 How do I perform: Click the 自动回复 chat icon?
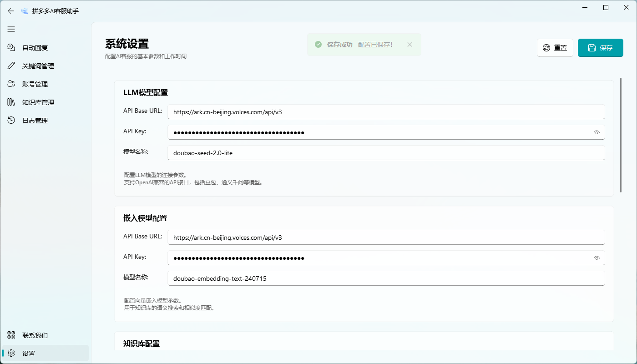11,47
